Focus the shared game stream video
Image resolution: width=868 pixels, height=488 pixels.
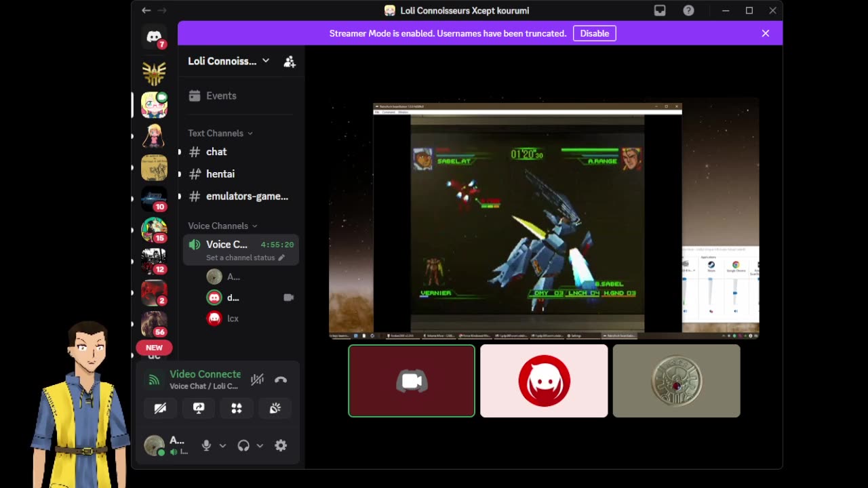(544, 218)
